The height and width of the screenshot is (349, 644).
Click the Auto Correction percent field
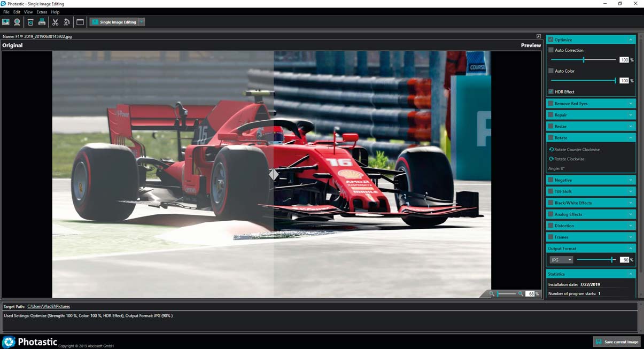624,60
